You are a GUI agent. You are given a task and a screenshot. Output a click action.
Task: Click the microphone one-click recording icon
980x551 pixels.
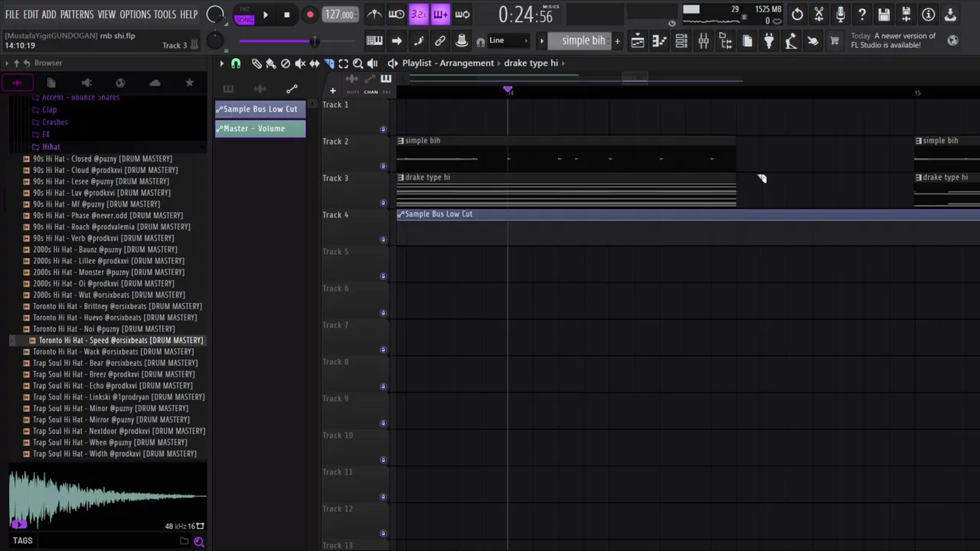pyautogui.click(x=841, y=15)
